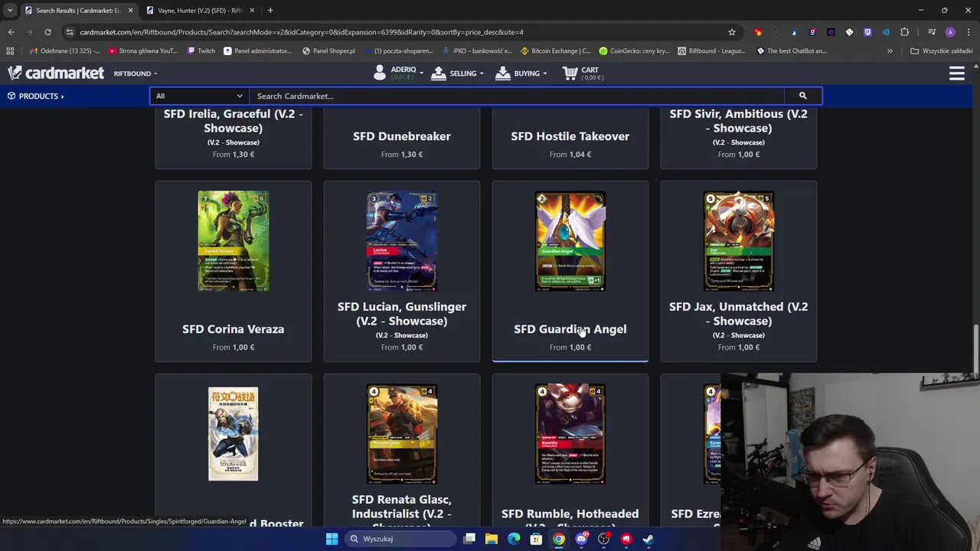Open Steam from the taskbar

pyautogui.click(x=648, y=539)
